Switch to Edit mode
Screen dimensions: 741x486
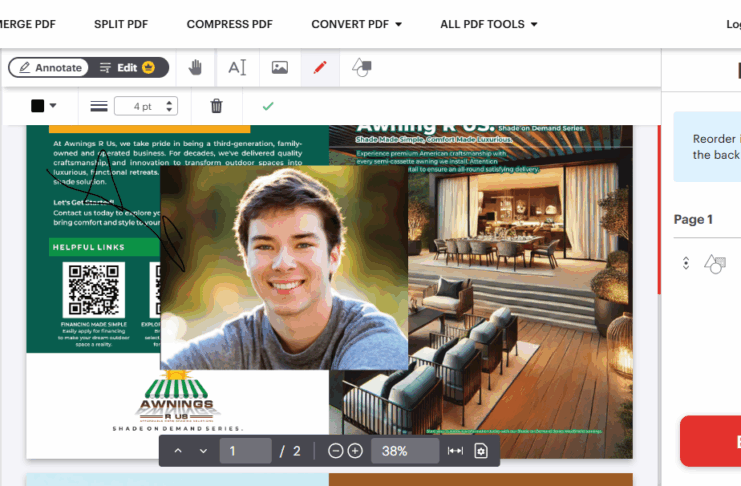(x=128, y=68)
